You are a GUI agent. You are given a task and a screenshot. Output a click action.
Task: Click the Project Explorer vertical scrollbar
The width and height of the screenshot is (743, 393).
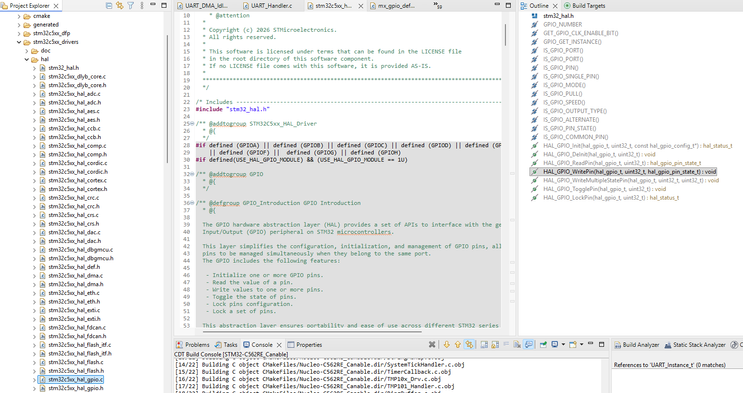pos(167,99)
